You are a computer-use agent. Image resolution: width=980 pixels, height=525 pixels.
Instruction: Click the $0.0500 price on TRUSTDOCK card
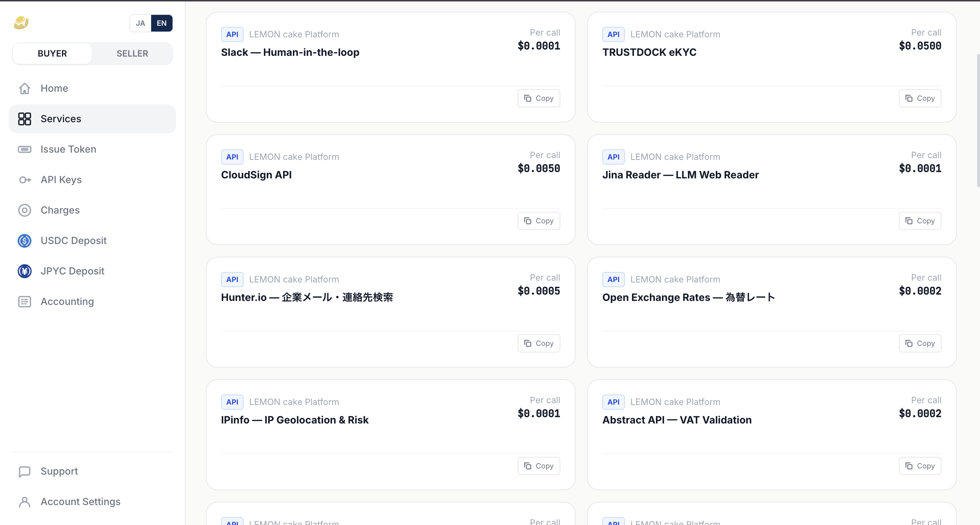click(920, 46)
